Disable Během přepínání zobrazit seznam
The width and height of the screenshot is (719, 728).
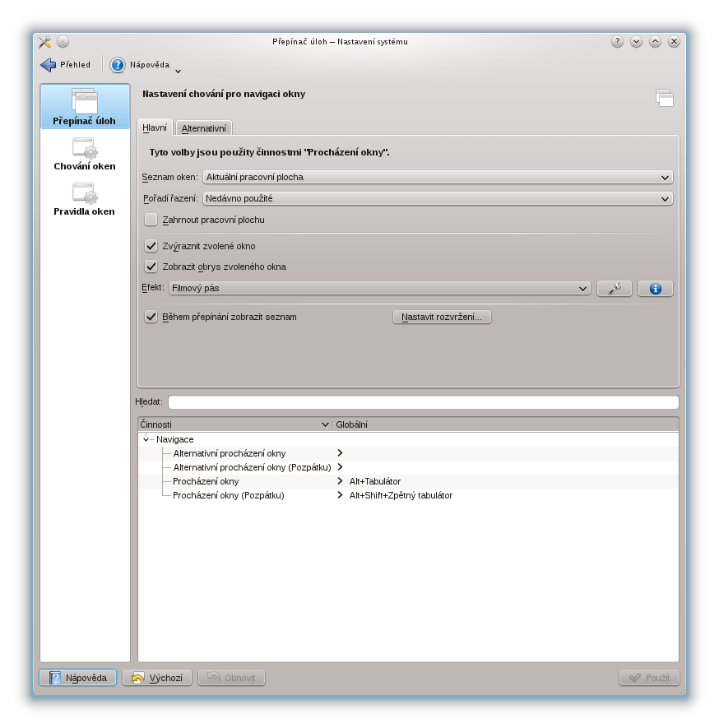tap(151, 317)
